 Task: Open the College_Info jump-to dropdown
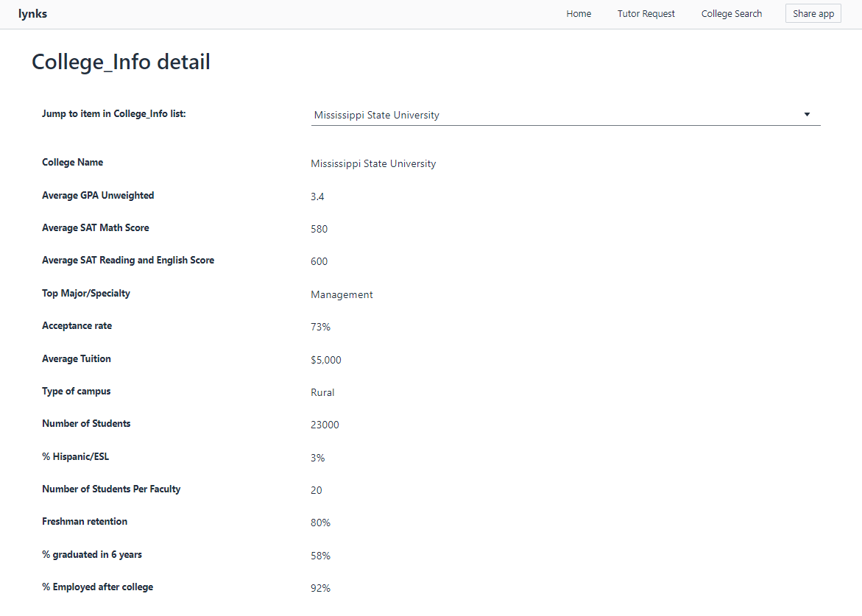click(559, 115)
